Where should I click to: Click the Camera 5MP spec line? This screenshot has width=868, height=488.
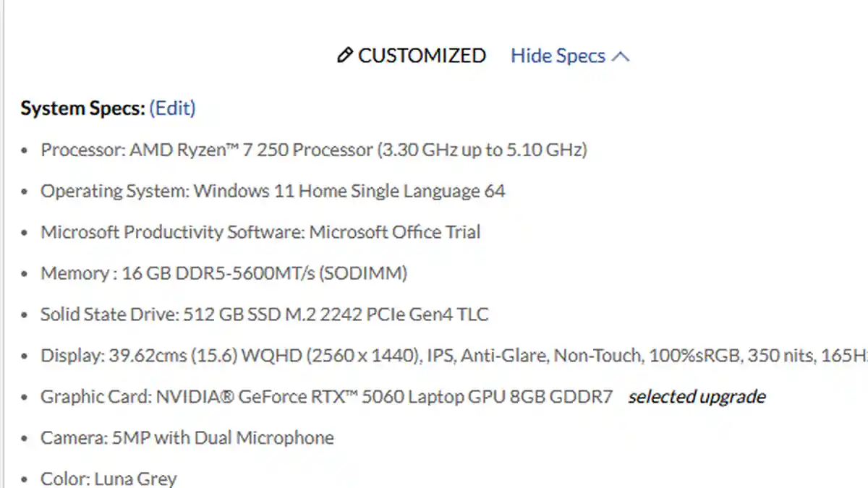pos(187,438)
